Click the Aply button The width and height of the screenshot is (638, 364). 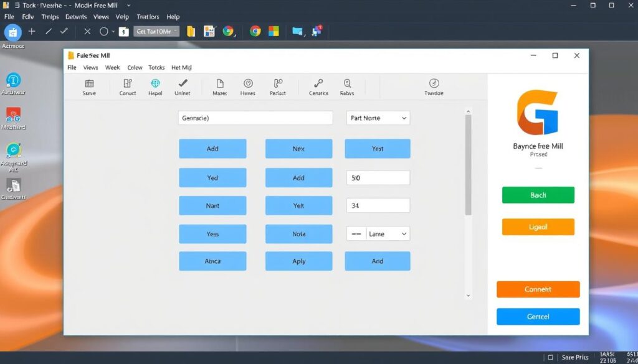click(298, 261)
